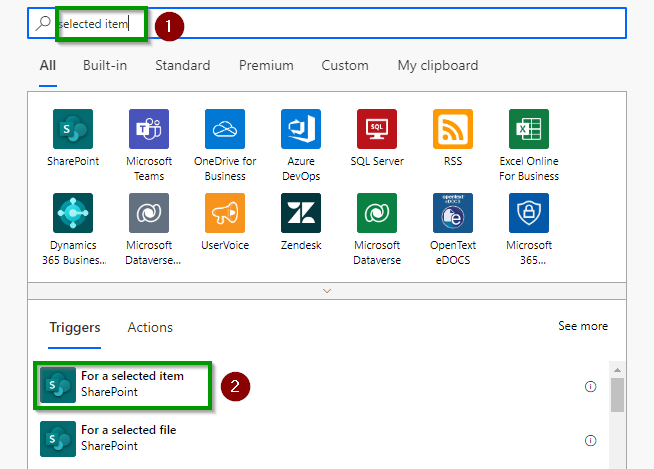Switch to the Built-in tab
This screenshot has height=469, width=654.
click(x=105, y=66)
